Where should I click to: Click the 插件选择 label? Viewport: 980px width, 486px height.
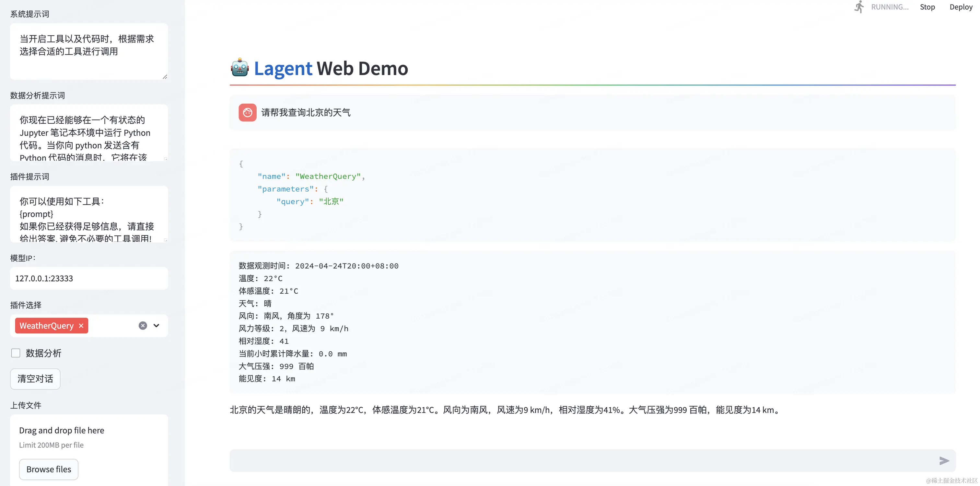[26, 305]
